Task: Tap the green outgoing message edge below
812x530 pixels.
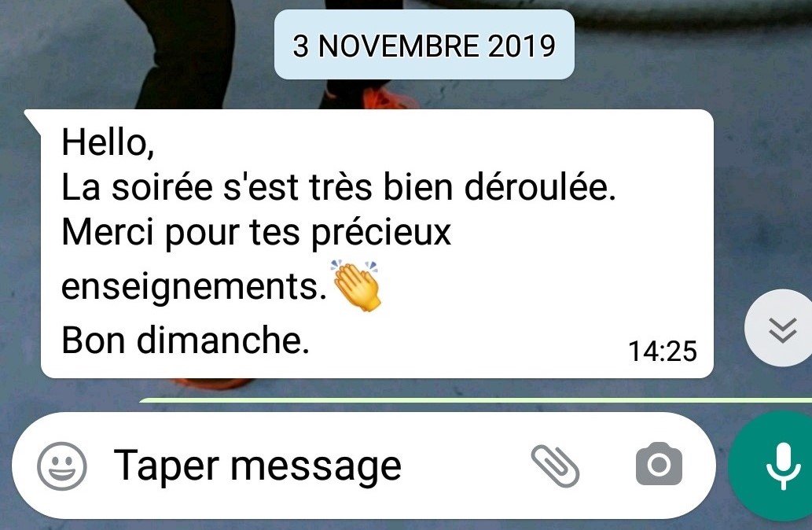Action: click(x=476, y=400)
